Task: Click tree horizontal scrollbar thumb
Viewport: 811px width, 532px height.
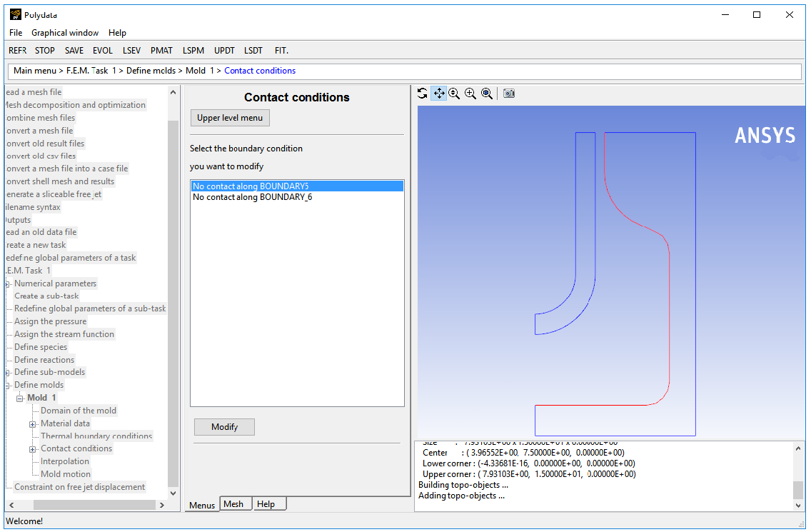Action: click(94, 505)
